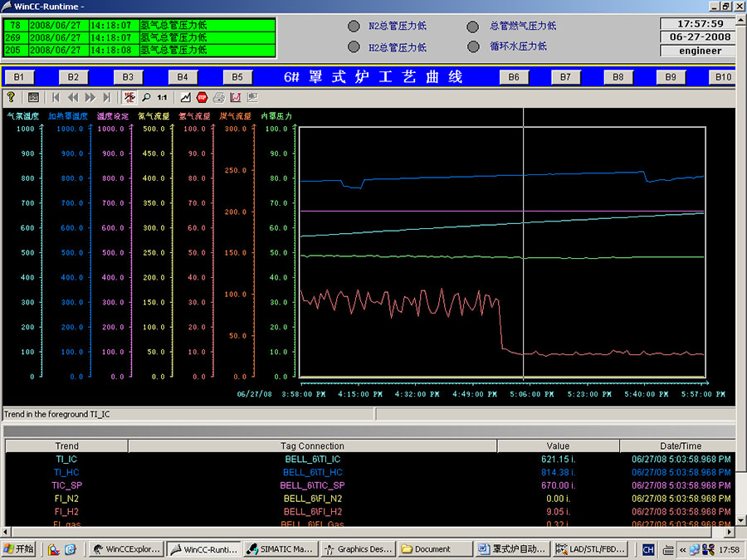The width and height of the screenshot is (747, 560).
Task: Click the engineer user field
Action: [x=700, y=51]
